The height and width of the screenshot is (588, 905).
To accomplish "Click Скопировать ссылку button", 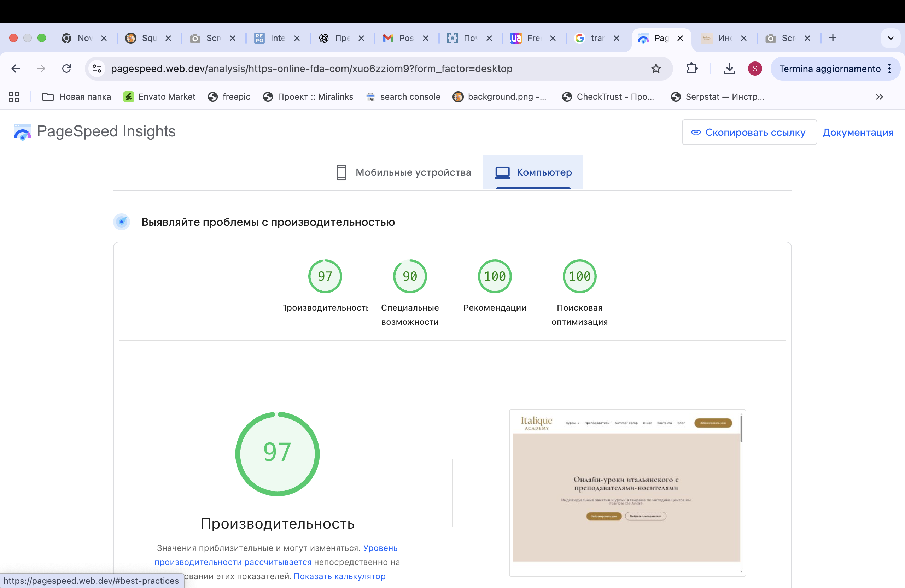I will 749,132.
